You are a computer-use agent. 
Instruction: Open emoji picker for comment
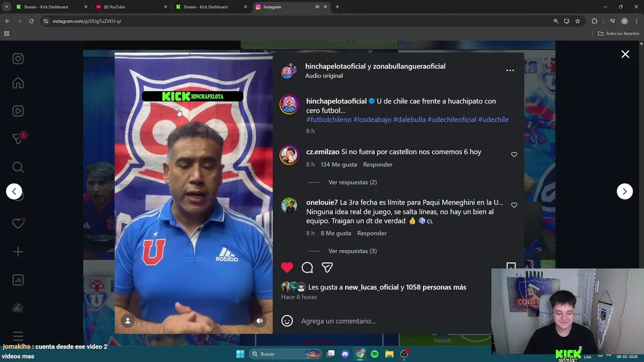(x=287, y=321)
